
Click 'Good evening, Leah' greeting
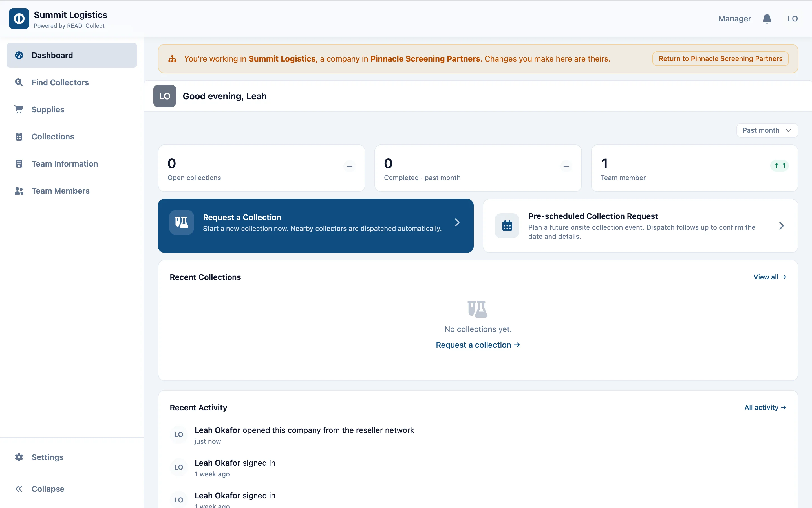coord(224,96)
